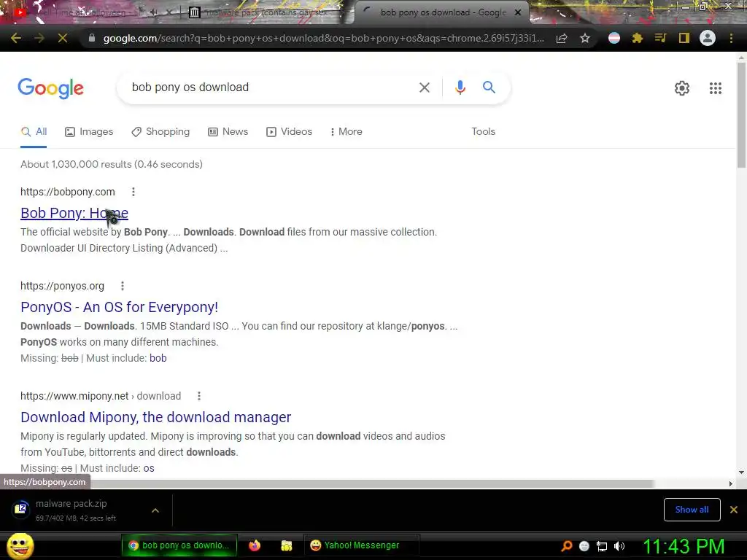Open options dots next to bobpony.com

click(133, 192)
